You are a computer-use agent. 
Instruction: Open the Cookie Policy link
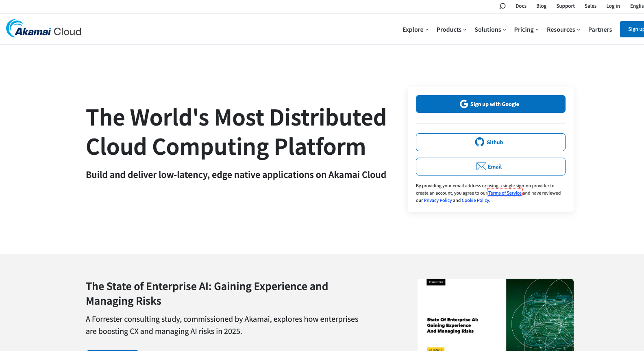point(475,200)
